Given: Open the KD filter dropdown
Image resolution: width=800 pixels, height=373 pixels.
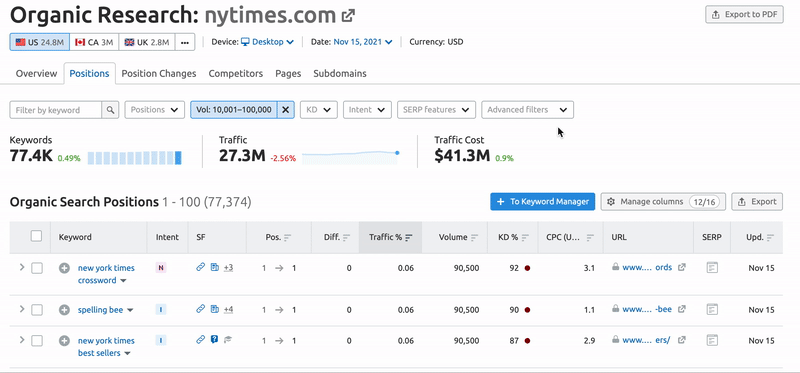Looking at the screenshot, I should tap(318, 110).
